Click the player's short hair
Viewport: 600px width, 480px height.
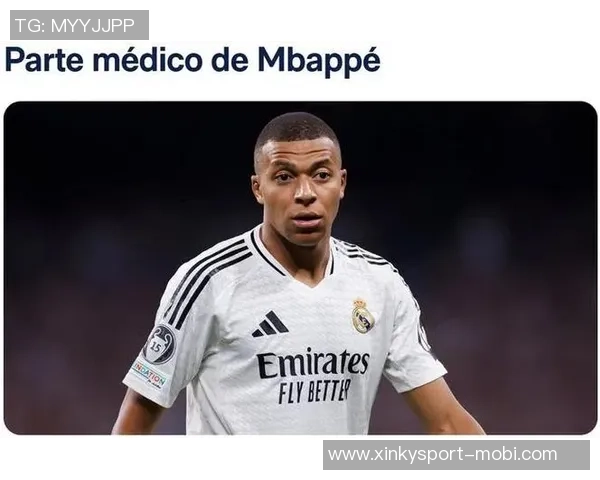295,130
